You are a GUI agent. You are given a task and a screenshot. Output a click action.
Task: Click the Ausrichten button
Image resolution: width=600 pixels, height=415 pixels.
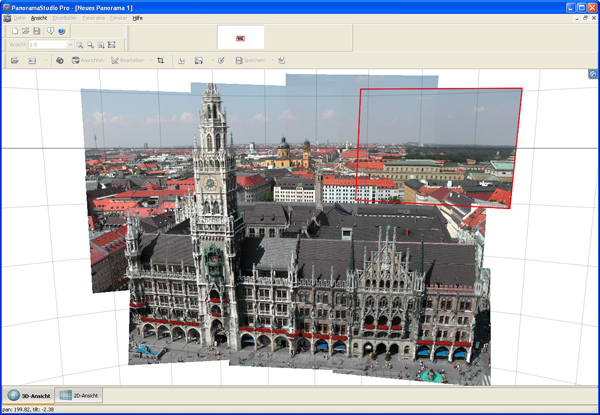pos(85,61)
